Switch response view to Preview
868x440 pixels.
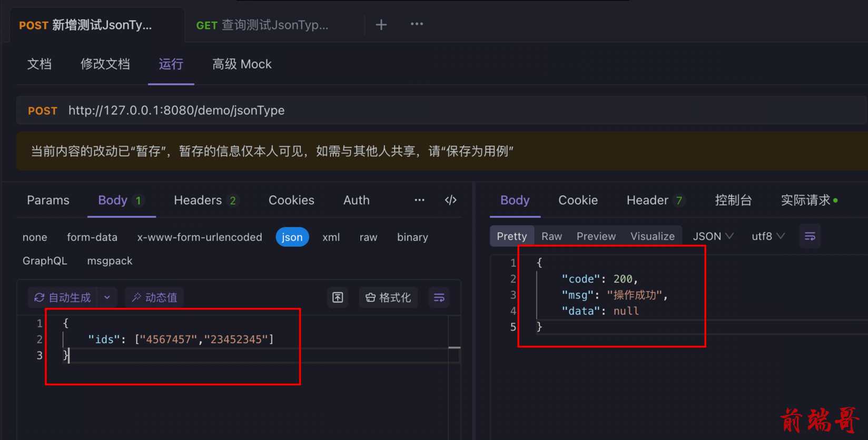596,236
